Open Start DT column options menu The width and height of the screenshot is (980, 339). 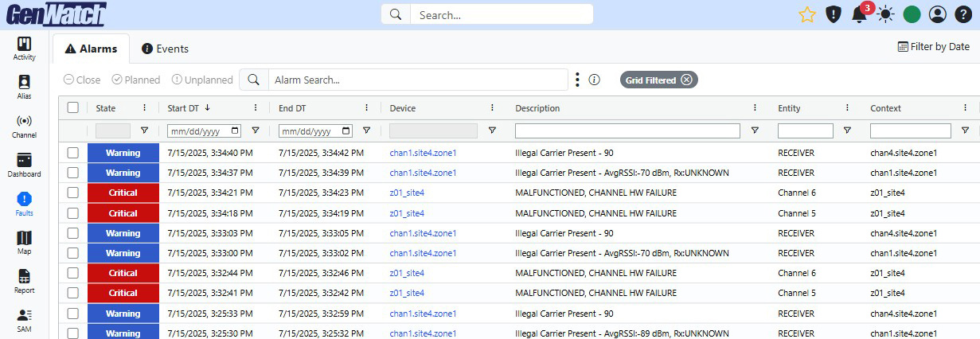256,107
